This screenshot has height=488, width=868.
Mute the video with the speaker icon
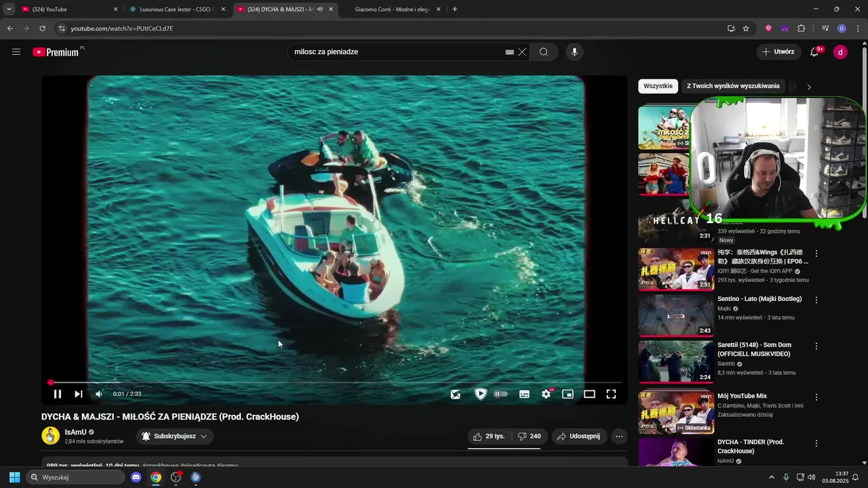coord(99,394)
